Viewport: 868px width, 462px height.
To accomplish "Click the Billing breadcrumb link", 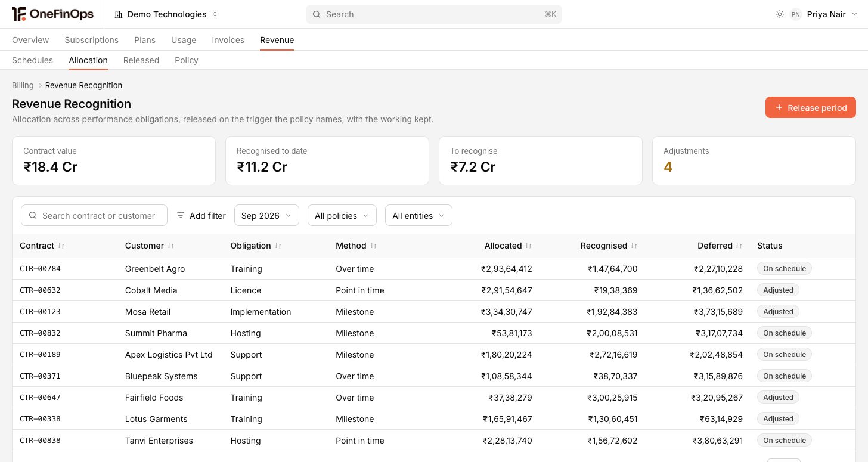I will (23, 85).
